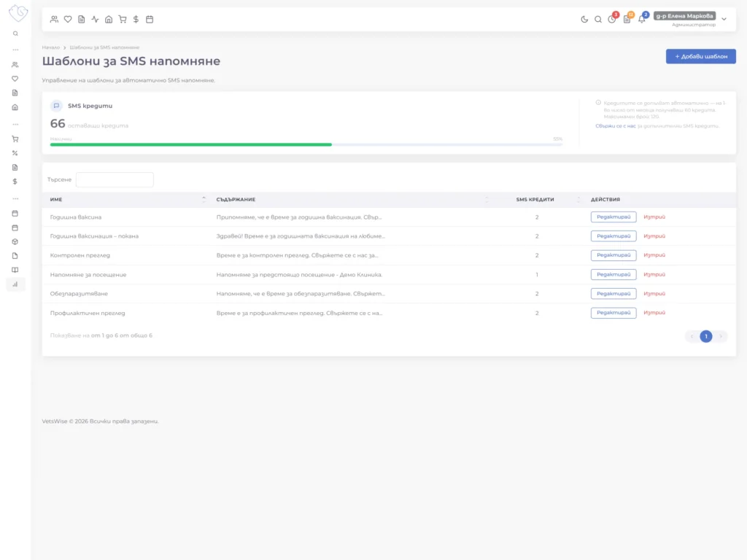Open the shopping cart icon in the top toolbar
The height and width of the screenshot is (560, 747).
[123, 20]
